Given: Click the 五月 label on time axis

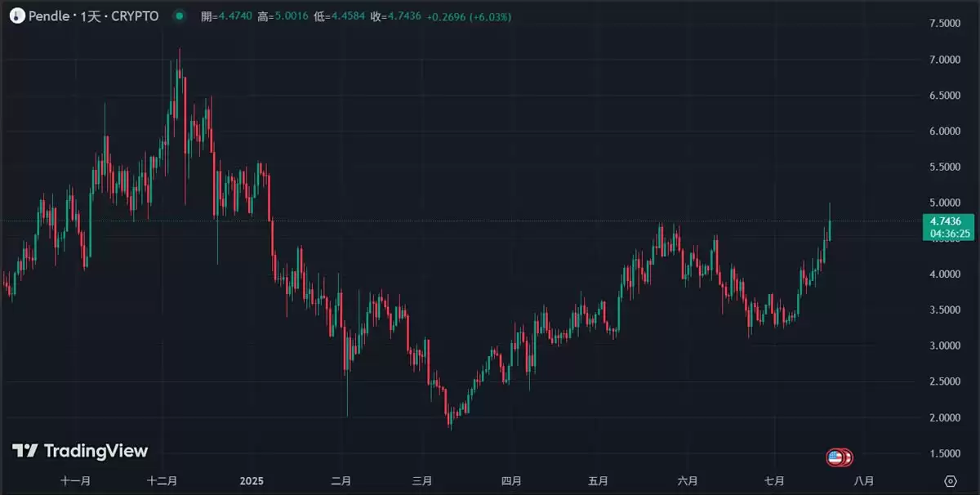Looking at the screenshot, I should click(x=598, y=481).
